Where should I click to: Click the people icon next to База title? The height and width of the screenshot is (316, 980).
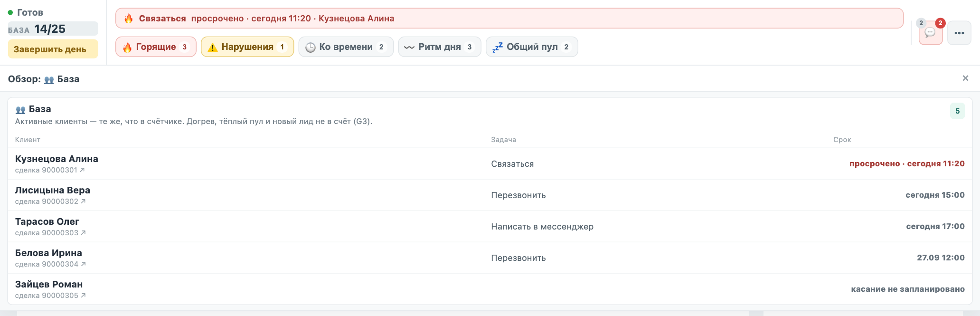[20, 110]
